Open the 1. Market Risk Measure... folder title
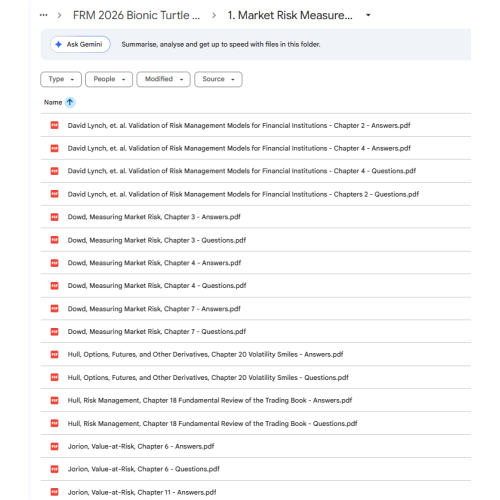 290,15
